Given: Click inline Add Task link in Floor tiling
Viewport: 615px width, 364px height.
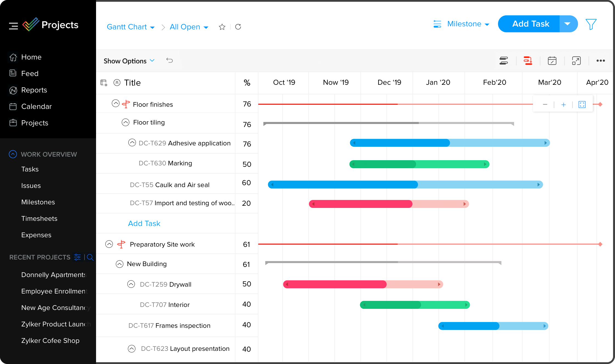Looking at the screenshot, I should point(144,224).
